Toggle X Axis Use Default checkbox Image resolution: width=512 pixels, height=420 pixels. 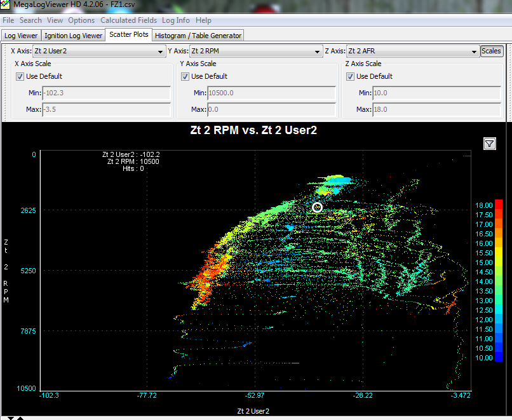[20, 76]
